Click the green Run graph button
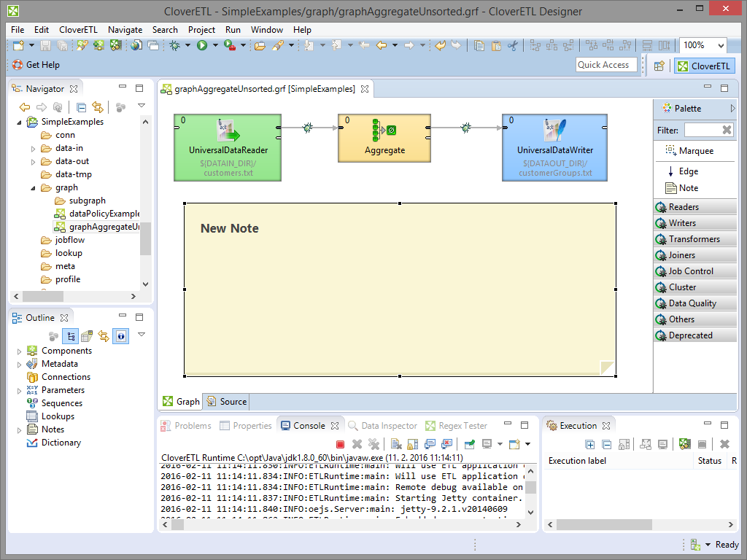 coord(201,46)
